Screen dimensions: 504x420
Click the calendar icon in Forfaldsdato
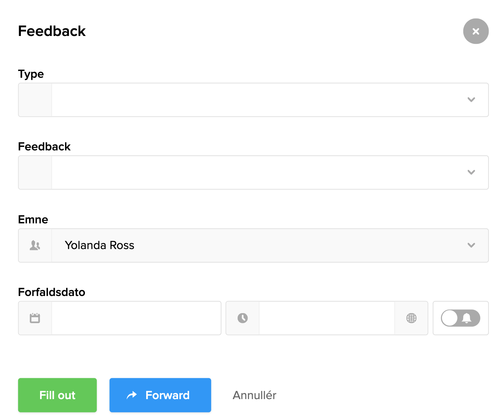[x=35, y=318]
